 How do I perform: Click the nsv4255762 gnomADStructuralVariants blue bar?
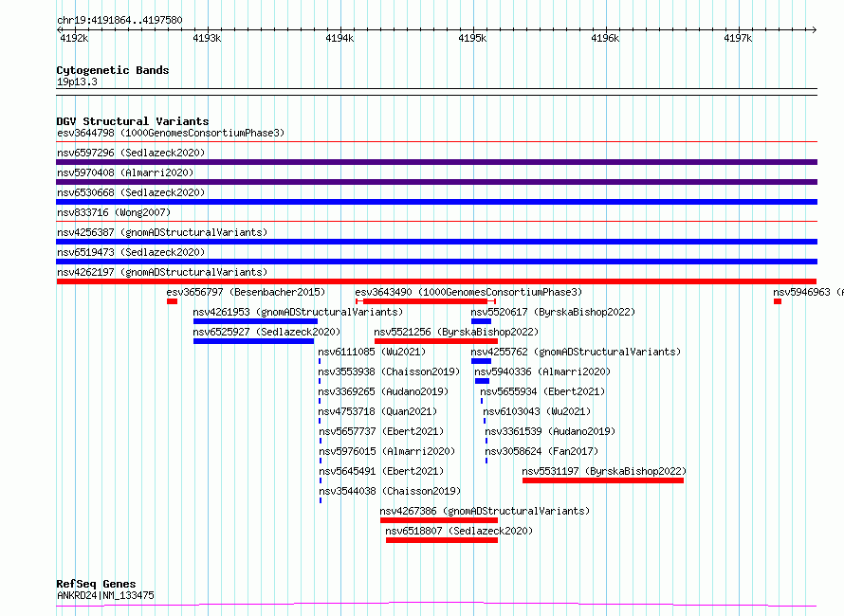481,361
